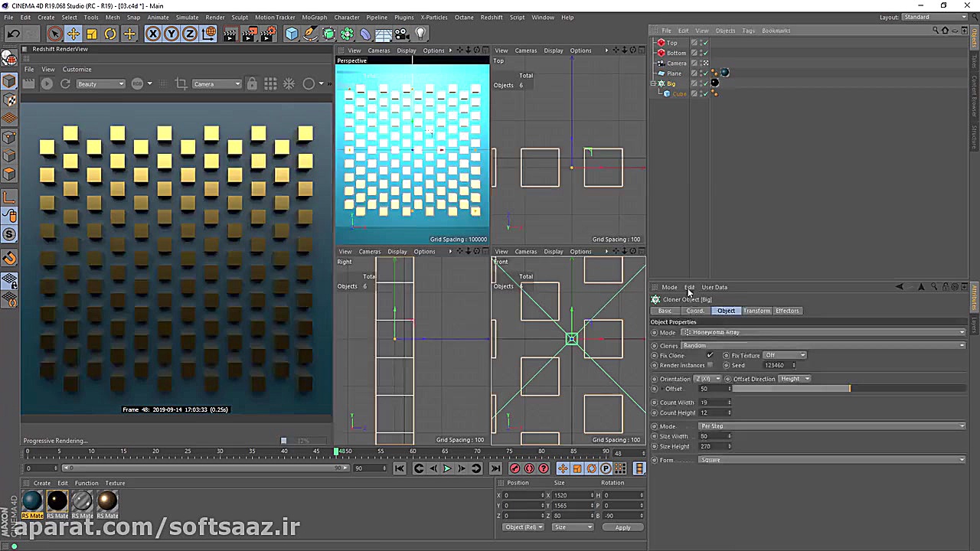
Task: Click the Apply button in coordinates panel
Action: [622, 527]
